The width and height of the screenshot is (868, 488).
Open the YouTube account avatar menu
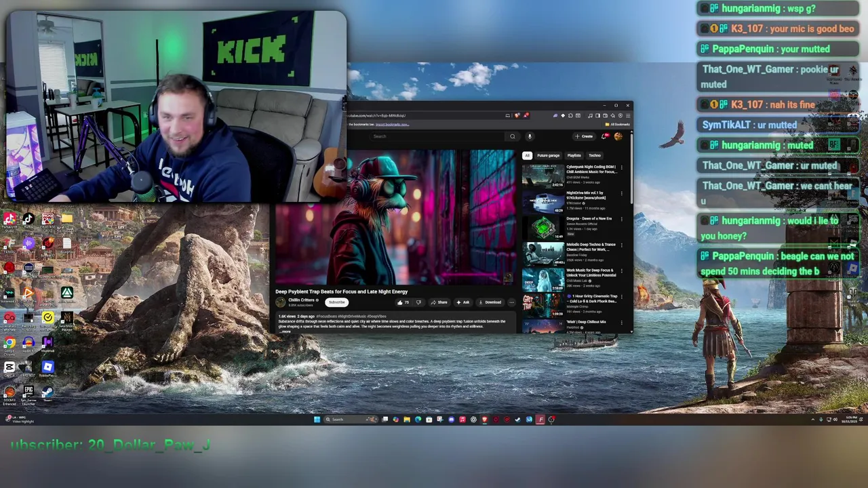[x=618, y=136]
